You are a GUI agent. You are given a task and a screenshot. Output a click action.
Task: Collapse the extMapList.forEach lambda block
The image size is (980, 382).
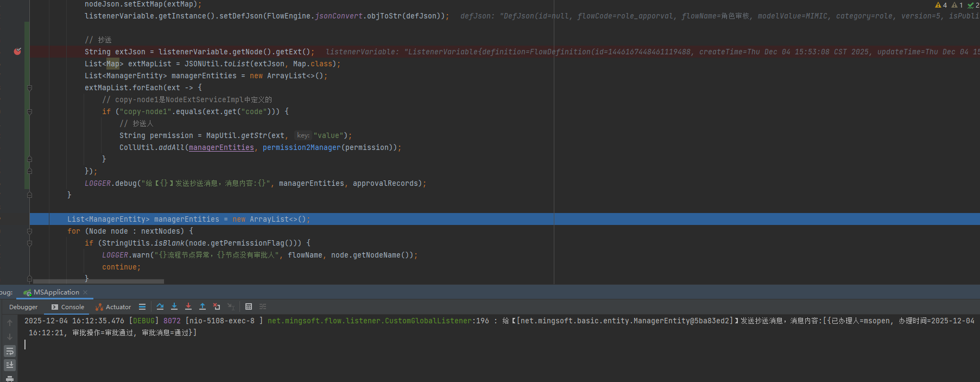(x=30, y=87)
